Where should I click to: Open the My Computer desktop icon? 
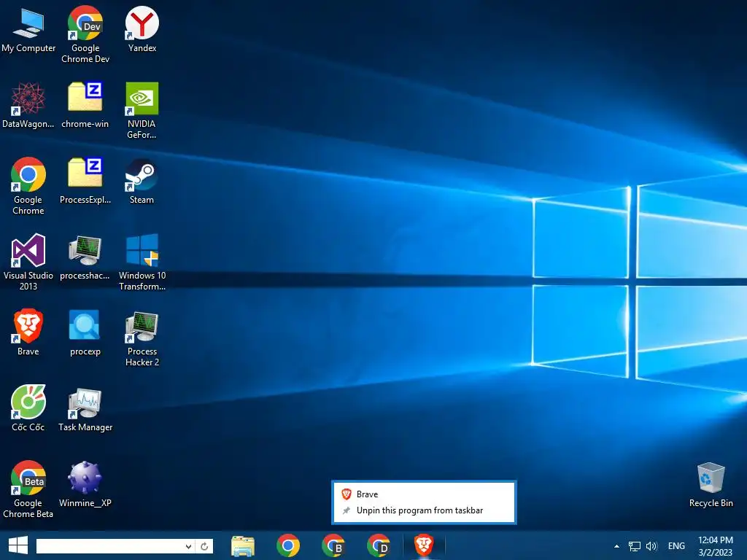pos(28,29)
